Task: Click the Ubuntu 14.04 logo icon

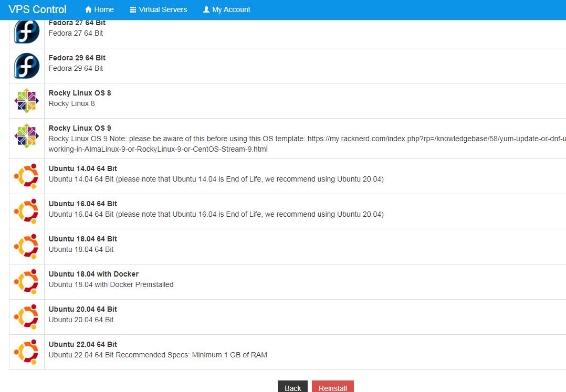Action: click(26, 176)
